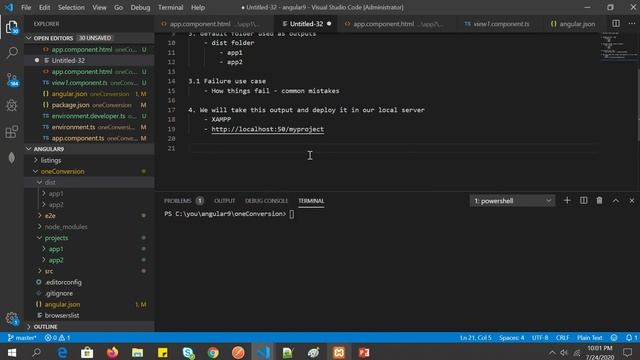Collapse the OPEN EDITORS section
The height and width of the screenshot is (360, 640).
click(89, 38)
